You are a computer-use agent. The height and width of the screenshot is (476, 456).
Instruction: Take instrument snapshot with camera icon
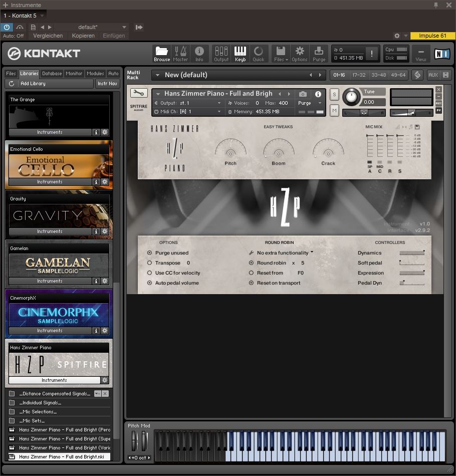(x=303, y=94)
